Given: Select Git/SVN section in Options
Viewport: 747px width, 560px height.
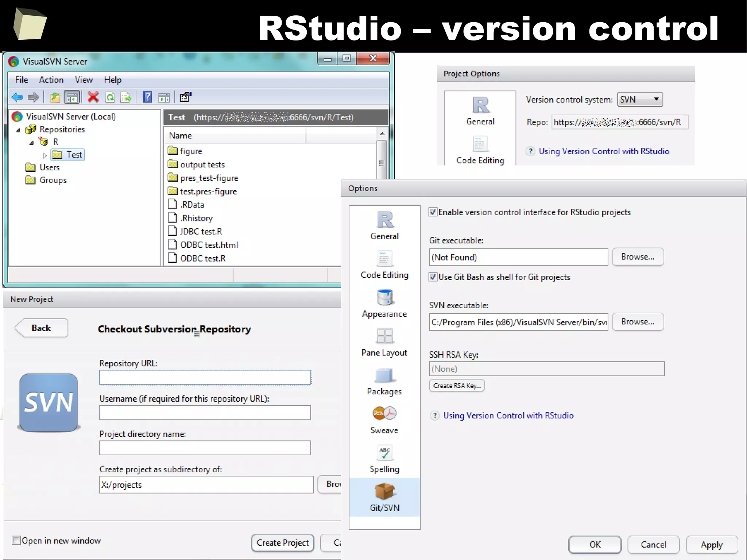Looking at the screenshot, I should pyautogui.click(x=384, y=497).
